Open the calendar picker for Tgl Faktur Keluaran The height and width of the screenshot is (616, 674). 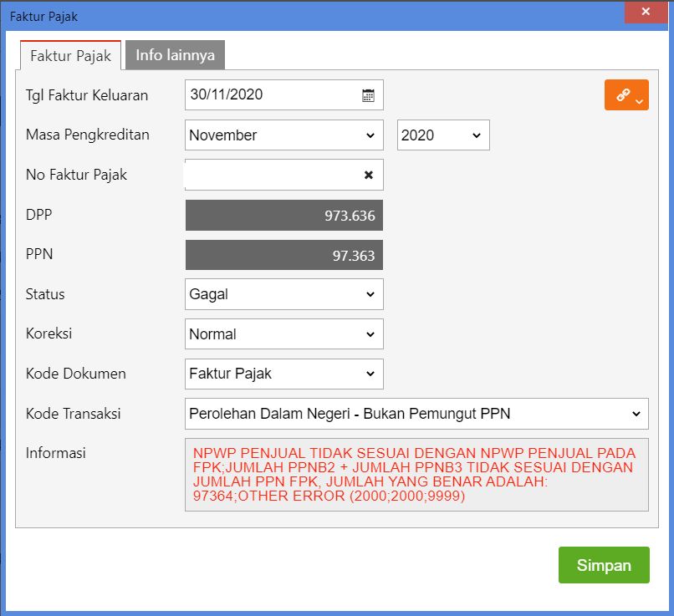tap(368, 95)
